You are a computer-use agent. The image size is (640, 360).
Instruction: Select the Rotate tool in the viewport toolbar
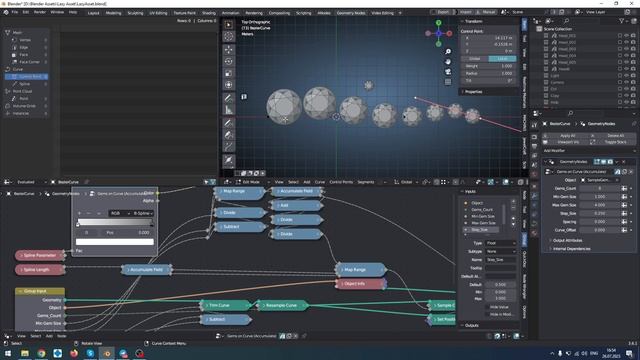(229, 62)
